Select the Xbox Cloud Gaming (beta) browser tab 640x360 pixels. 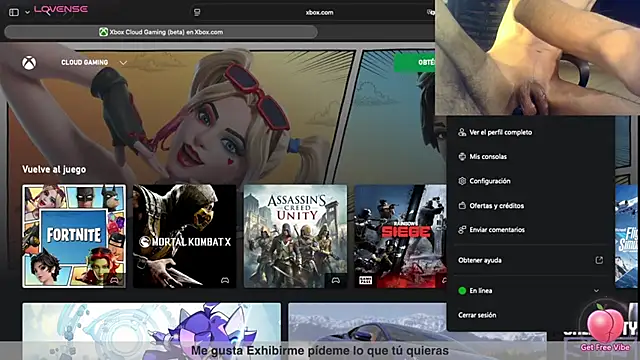[161, 32]
